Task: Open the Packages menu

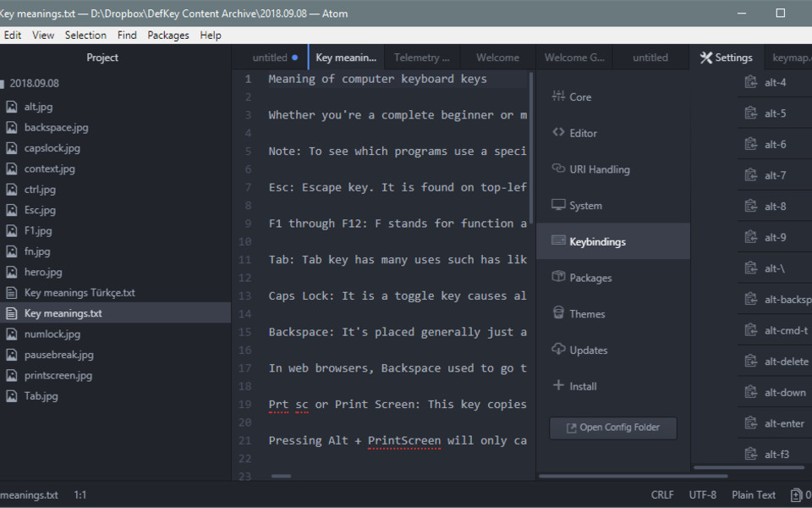Action: pyautogui.click(x=168, y=36)
